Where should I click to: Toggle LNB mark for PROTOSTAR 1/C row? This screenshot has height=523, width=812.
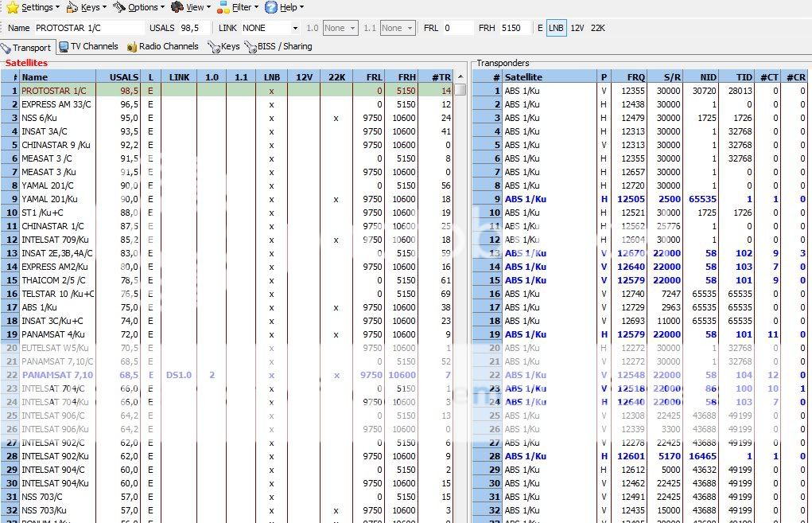pyautogui.click(x=271, y=91)
